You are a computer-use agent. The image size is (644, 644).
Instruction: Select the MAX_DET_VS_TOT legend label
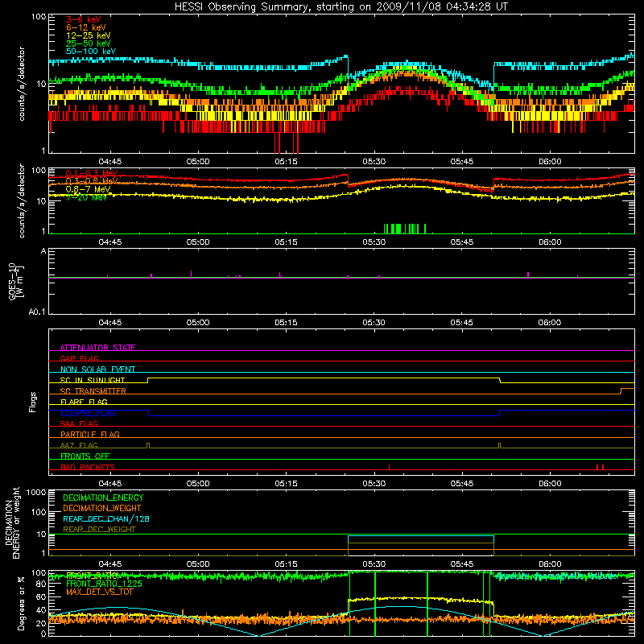pyautogui.click(x=100, y=592)
